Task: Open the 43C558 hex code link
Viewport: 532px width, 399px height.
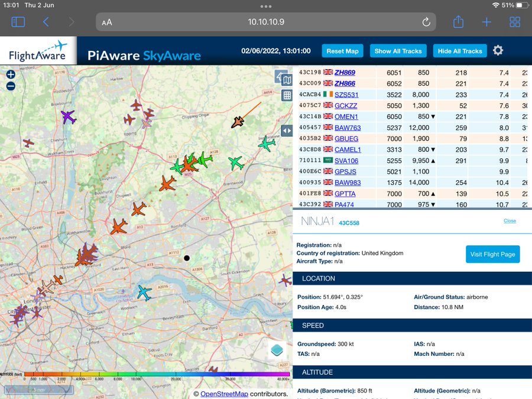Action: (349, 223)
